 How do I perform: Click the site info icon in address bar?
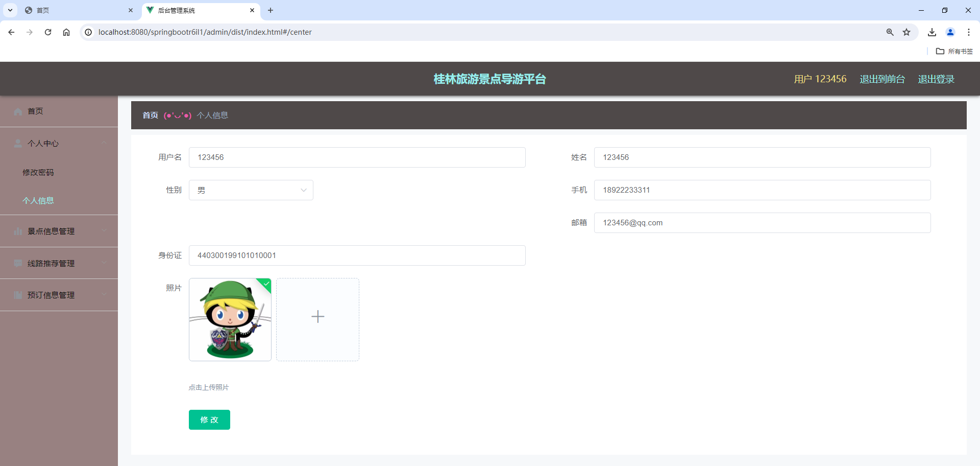point(88,32)
